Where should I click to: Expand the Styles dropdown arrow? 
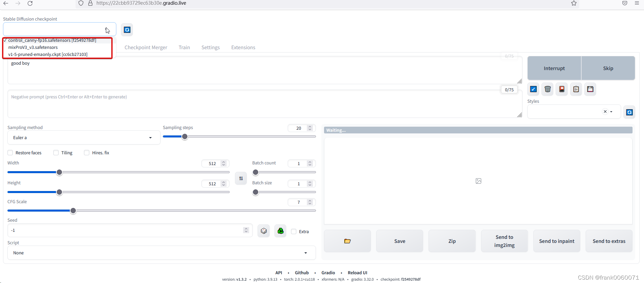point(611,112)
